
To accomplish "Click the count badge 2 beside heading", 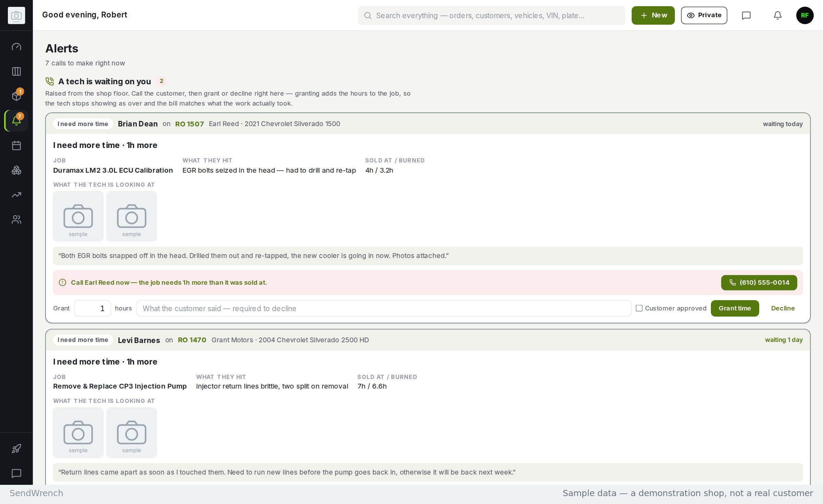I will pyautogui.click(x=161, y=81).
